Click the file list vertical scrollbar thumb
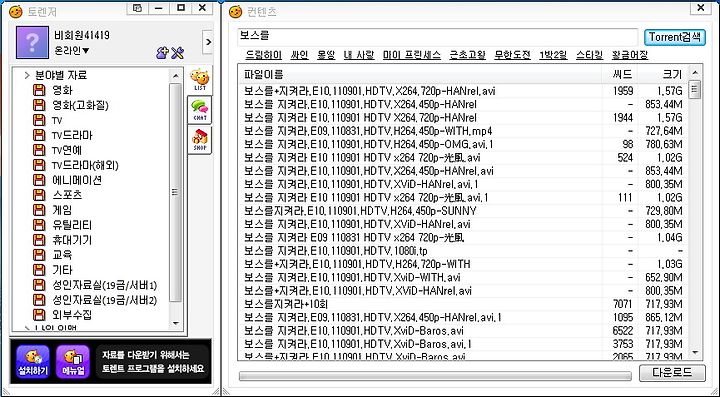 (695, 89)
